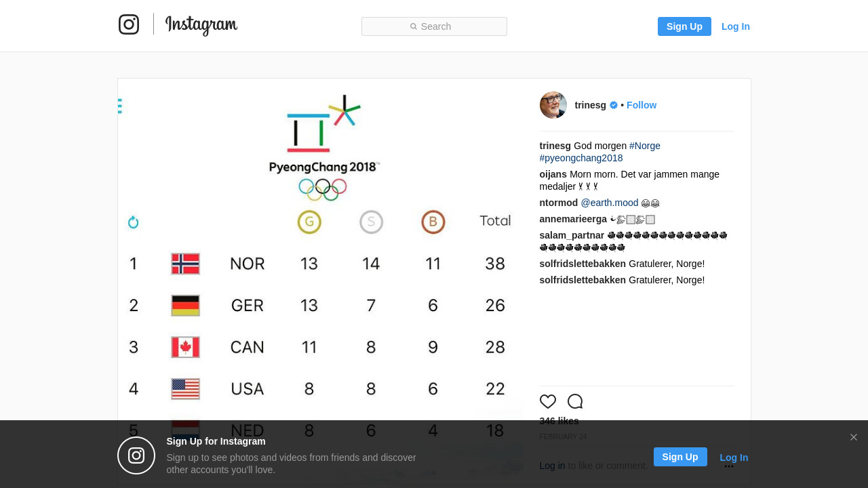
Task: Click the Instagram wordmark logo
Action: pos(201,26)
